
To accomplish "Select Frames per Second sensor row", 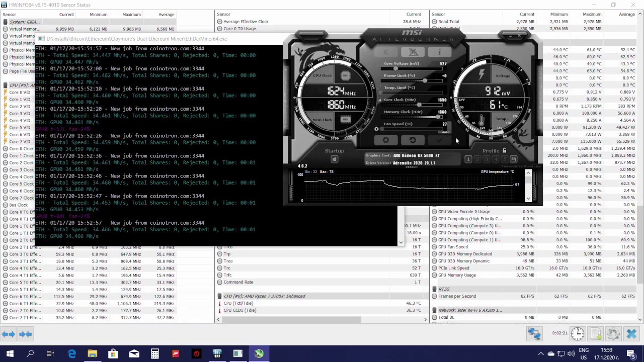I will click(534, 296).
